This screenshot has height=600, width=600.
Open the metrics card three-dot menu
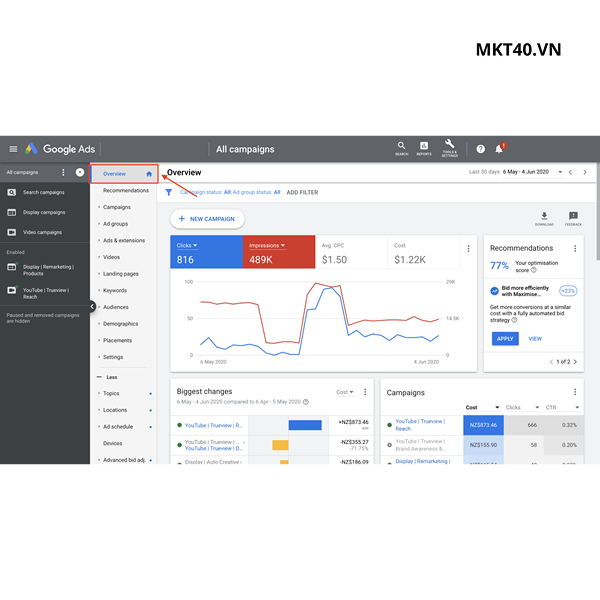[468, 249]
